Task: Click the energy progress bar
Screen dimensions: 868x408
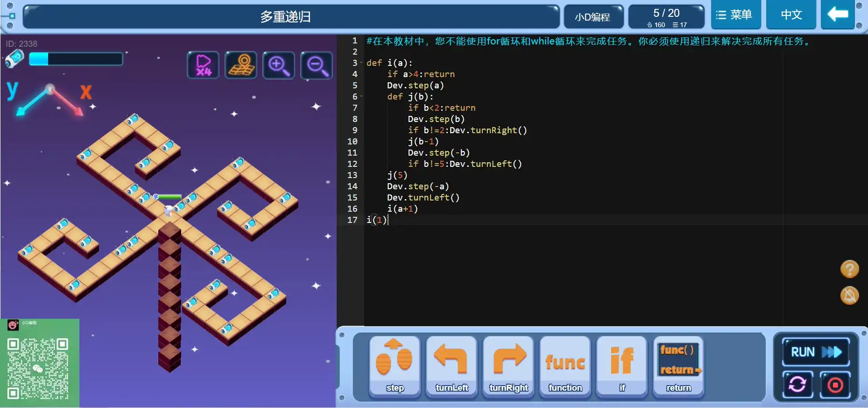Action: coord(76,59)
